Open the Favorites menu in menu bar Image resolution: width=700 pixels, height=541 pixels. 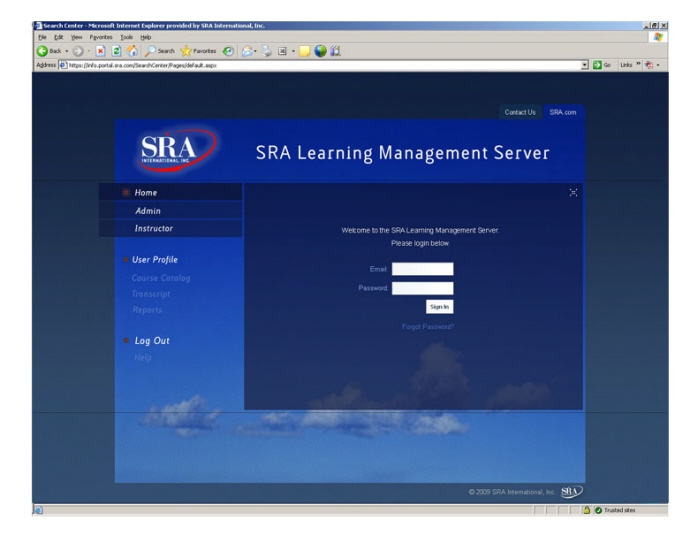tap(101, 37)
